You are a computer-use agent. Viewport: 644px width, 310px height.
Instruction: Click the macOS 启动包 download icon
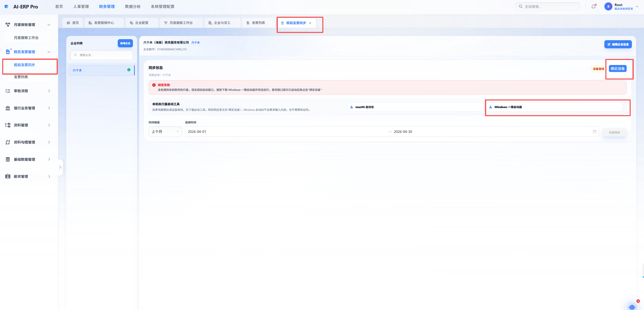[352, 107]
